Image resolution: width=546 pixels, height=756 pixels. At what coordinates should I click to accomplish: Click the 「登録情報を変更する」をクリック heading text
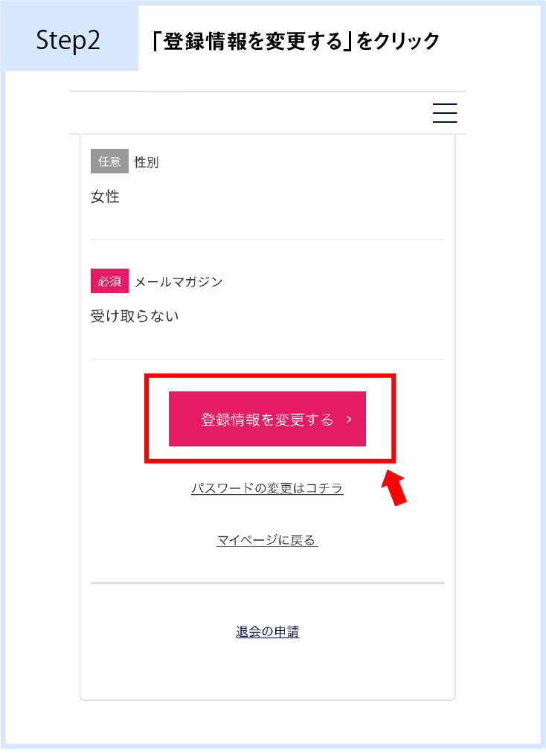pos(295,41)
